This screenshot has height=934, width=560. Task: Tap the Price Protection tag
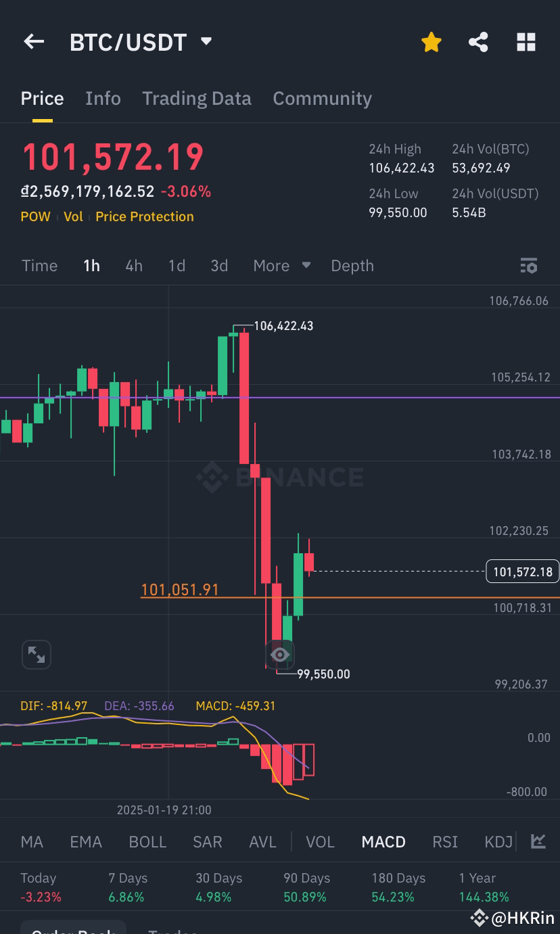point(145,216)
